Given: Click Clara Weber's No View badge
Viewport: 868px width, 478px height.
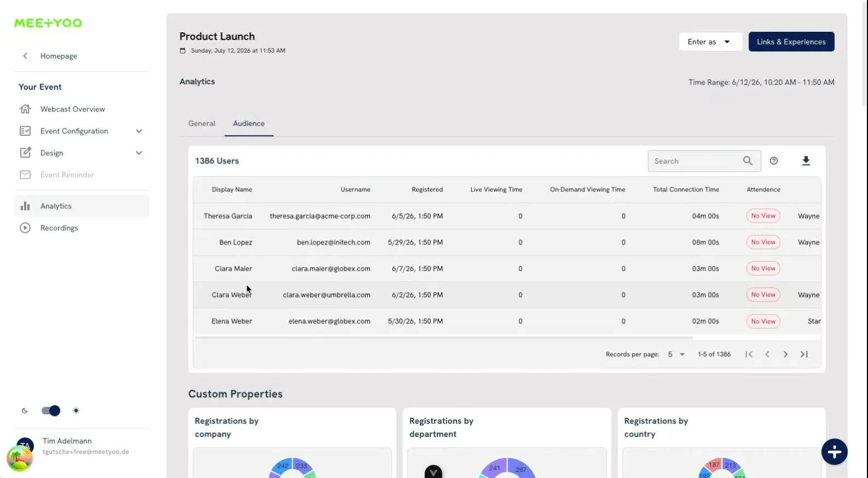Looking at the screenshot, I should (763, 295).
